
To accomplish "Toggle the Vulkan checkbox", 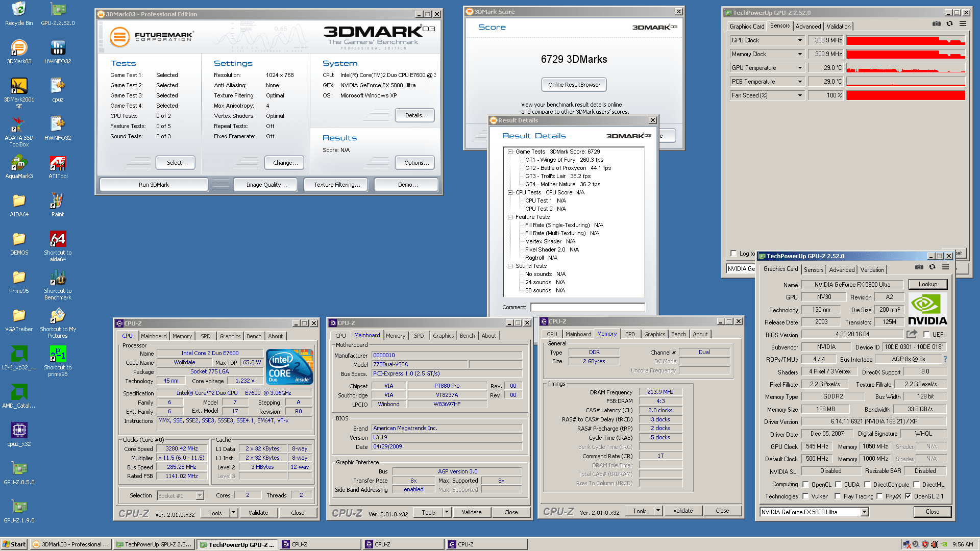I will [805, 496].
